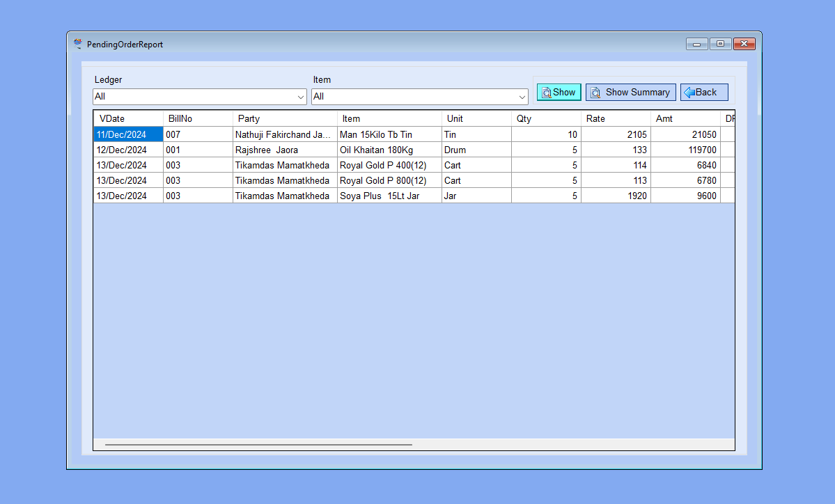The width and height of the screenshot is (835, 504).
Task: Click quantity 10 cell
Action: 547,134
